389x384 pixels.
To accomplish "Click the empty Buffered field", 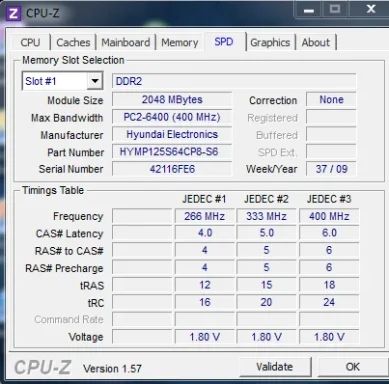I will [331, 135].
